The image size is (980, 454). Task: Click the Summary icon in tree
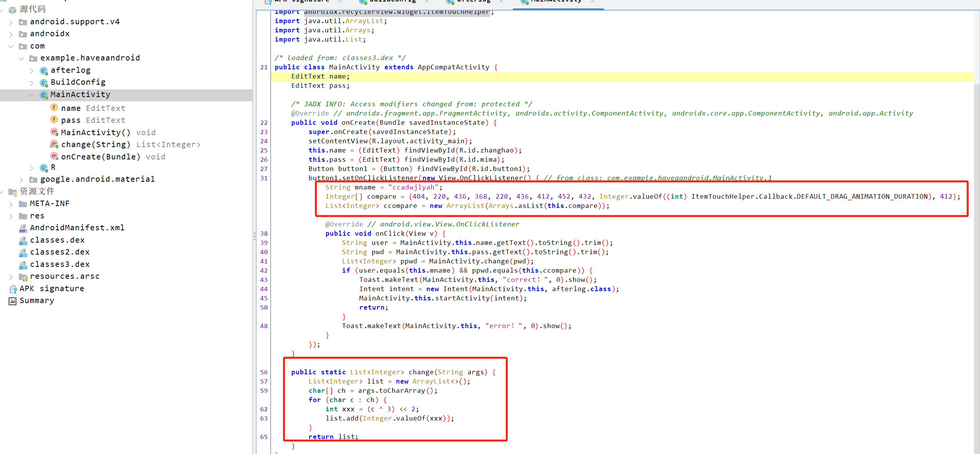13,301
